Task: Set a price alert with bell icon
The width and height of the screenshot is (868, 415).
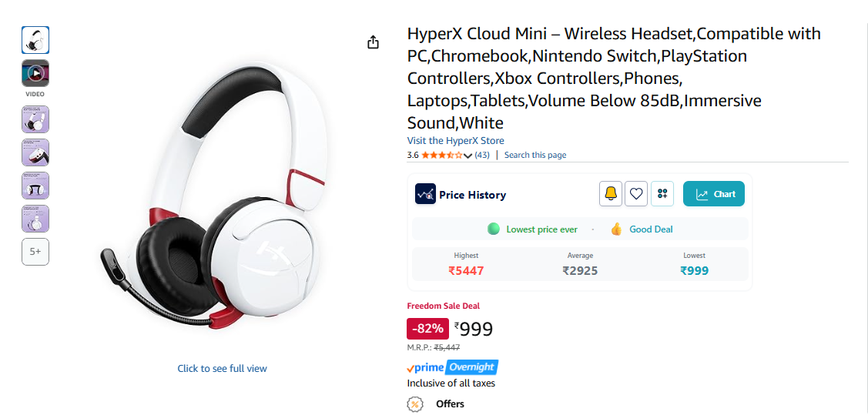Action: (x=611, y=194)
